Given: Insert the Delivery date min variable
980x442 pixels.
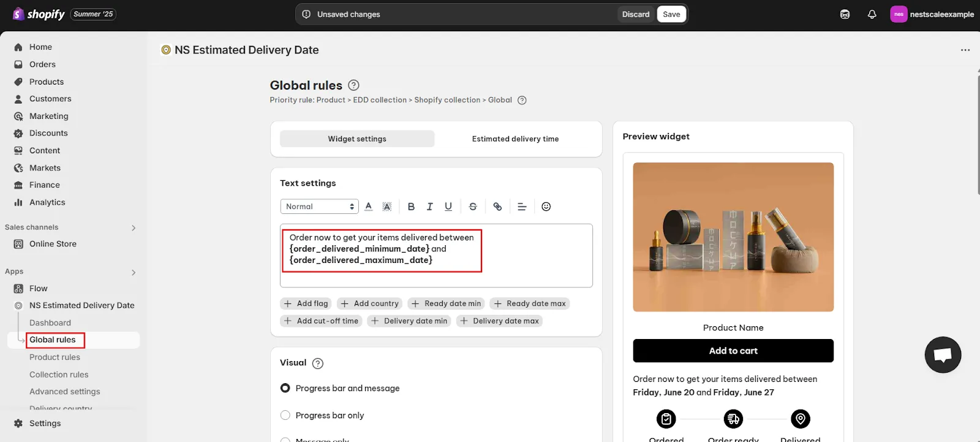Looking at the screenshot, I should pyautogui.click(x=409, y=321).
